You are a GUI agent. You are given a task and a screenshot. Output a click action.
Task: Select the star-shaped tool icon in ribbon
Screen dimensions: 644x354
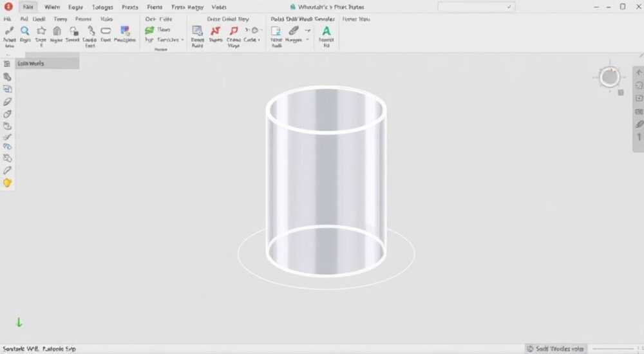41,31
